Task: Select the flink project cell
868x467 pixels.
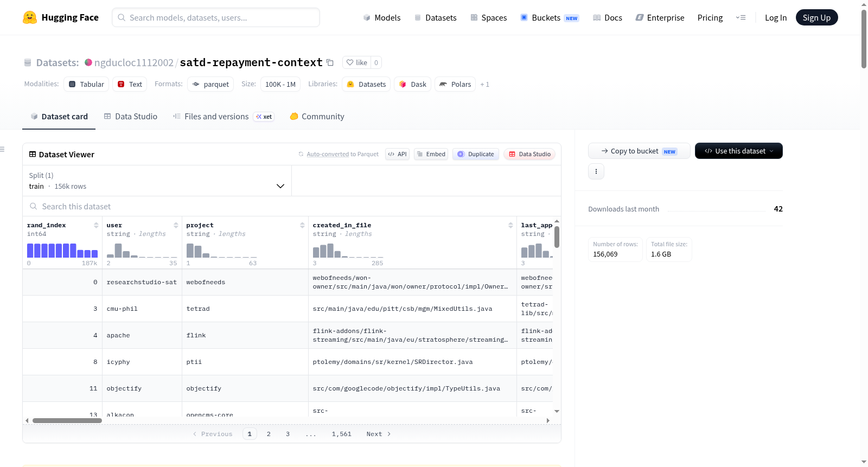Action: click(x=245, y=335)
